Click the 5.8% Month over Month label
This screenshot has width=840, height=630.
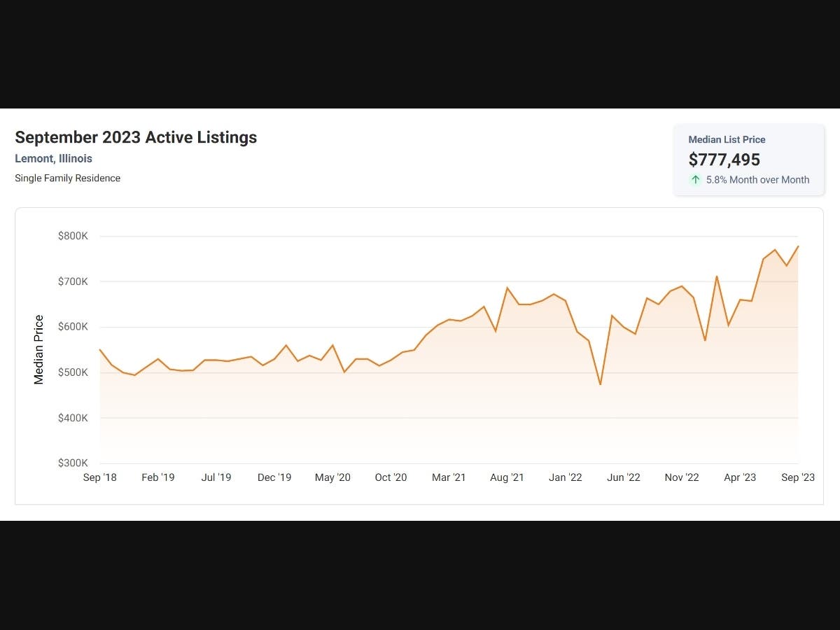click(x=757, y=180)
